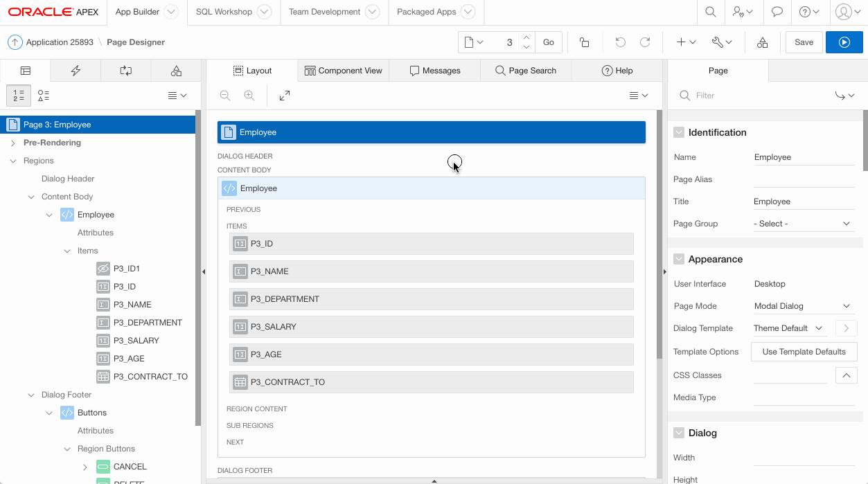
Task: Click Use Template Defaults button
Action: click(x=804, y=352)
